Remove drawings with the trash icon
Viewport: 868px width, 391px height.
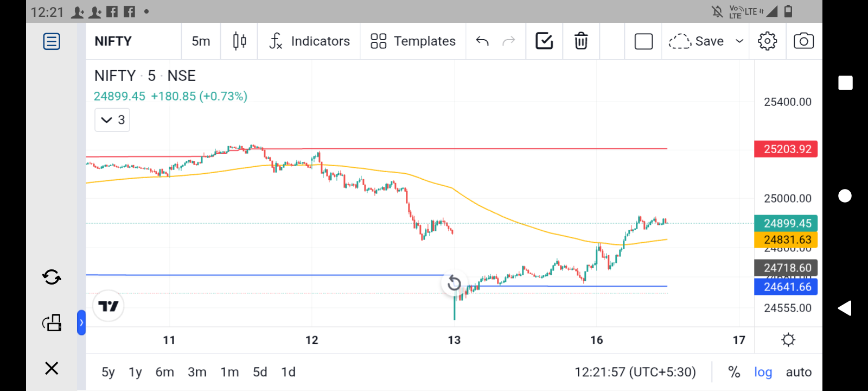coord(581,41)
